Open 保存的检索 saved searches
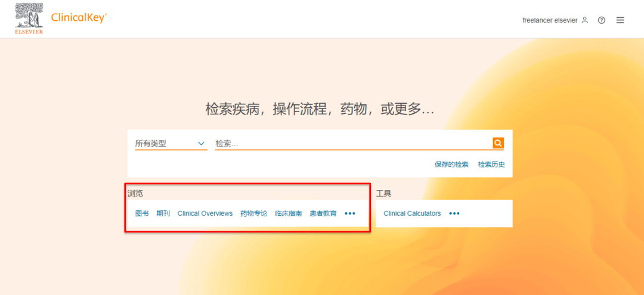Viewport: 644px width, 295px height. click(x=451, y=164)
